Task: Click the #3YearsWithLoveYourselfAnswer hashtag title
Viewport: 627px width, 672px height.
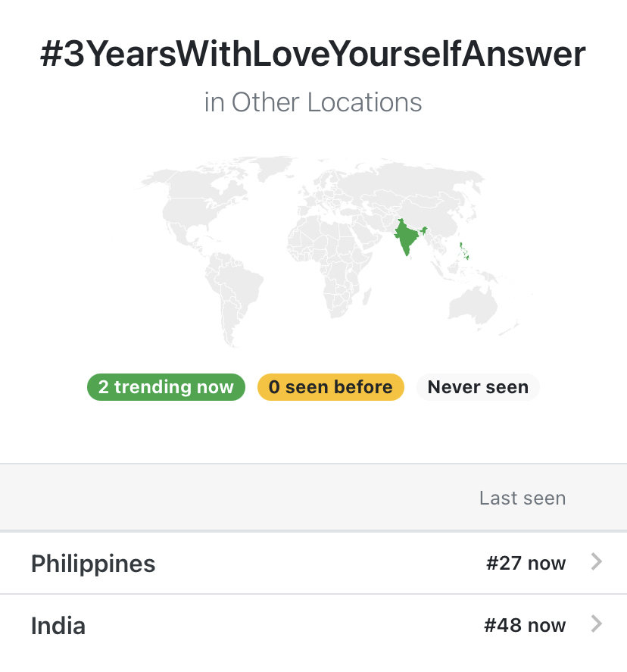Action: pyautogui.click(x=313, y=54)
